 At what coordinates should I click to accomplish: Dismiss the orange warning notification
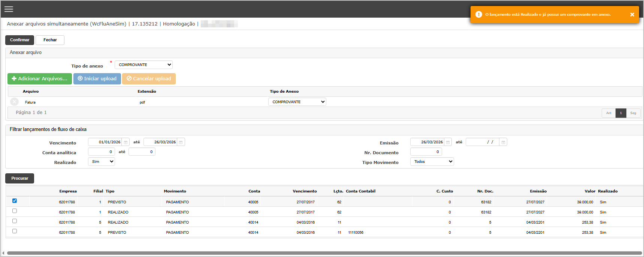coord(632,15)
